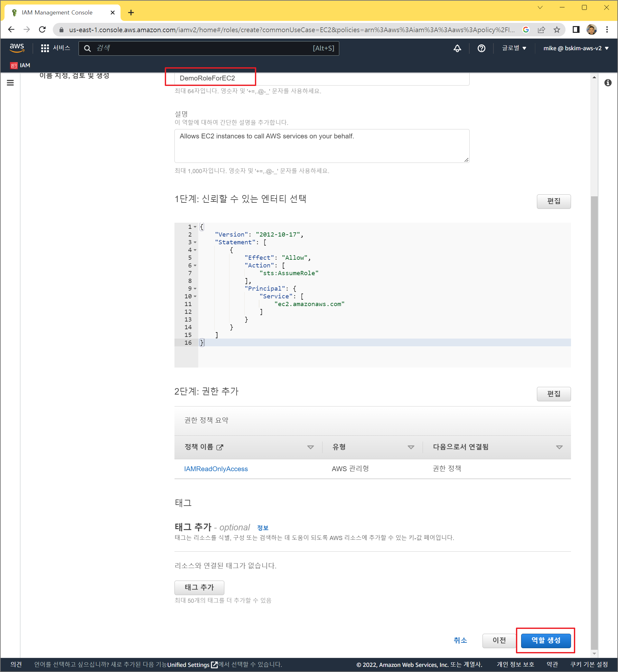Collapse the Action fold arrow on line 6
The image size is (618, 672).
tap(195, 266)
